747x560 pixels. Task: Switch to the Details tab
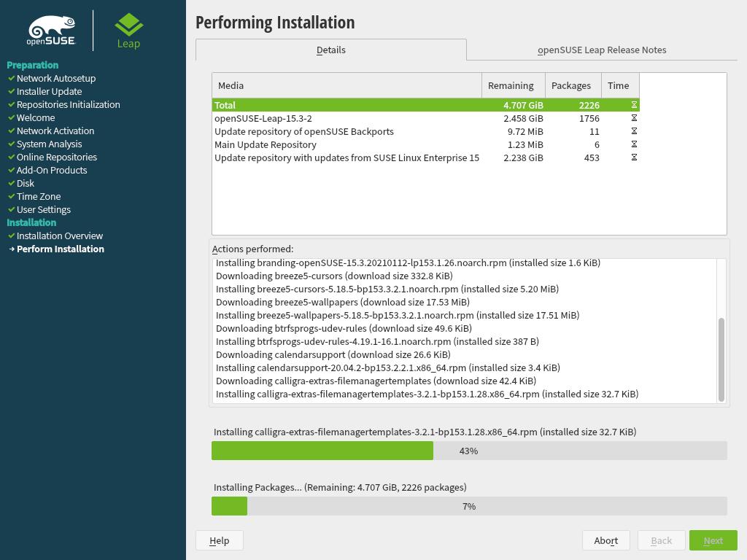(x=331, y=50)
